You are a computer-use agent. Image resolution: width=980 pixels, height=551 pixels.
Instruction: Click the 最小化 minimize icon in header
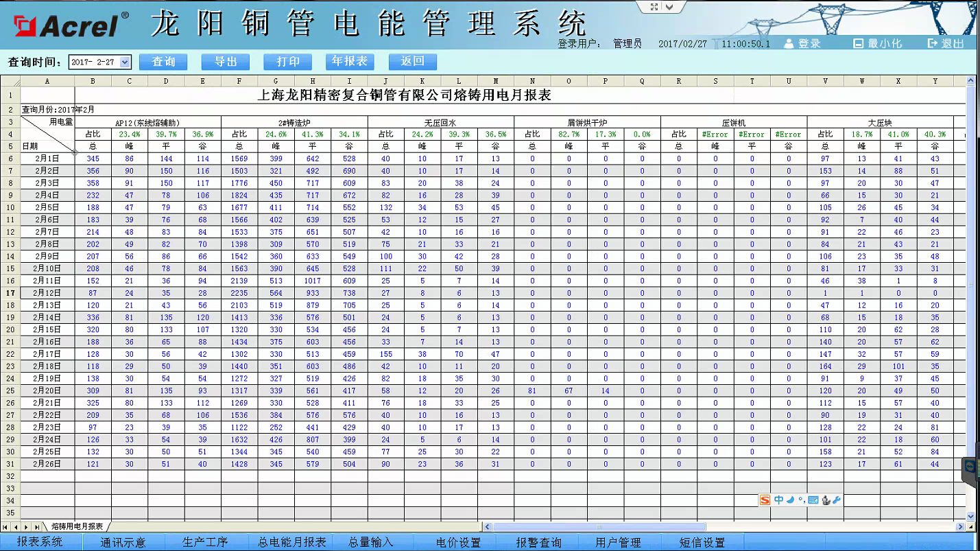858,43
